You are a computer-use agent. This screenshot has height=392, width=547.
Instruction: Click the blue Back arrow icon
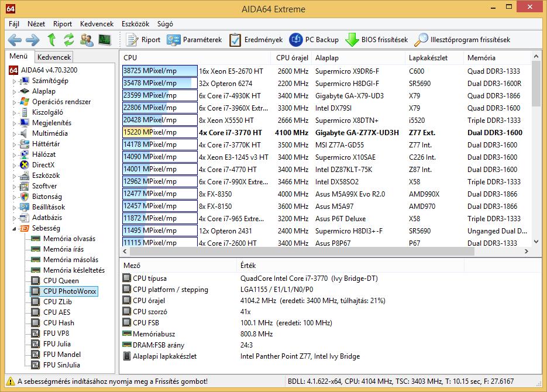(15, 40)
